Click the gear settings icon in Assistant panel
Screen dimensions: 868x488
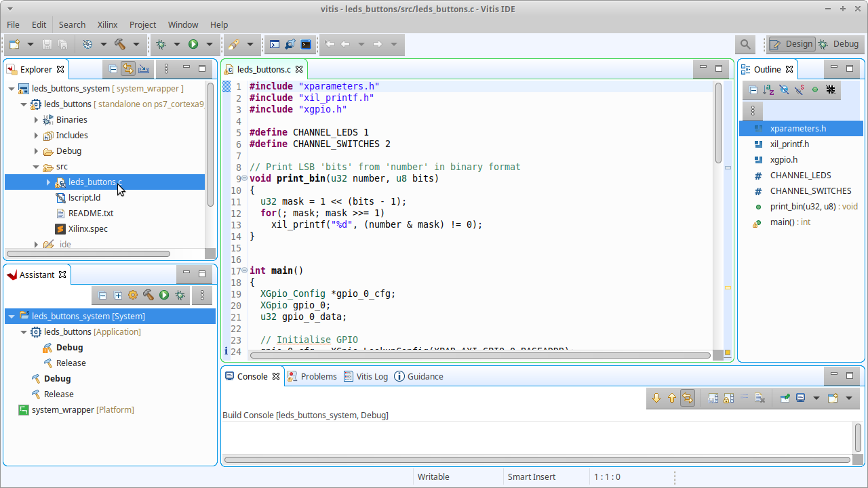133,296
